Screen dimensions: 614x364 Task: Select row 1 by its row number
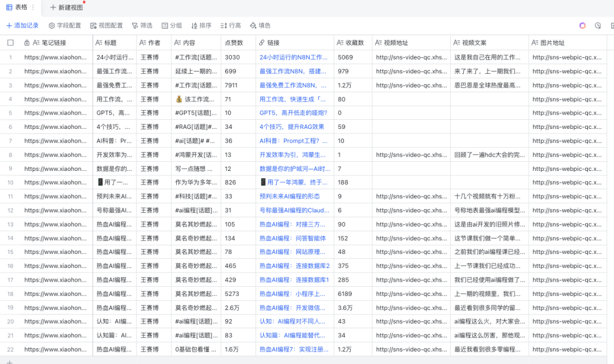coord(10,57)
